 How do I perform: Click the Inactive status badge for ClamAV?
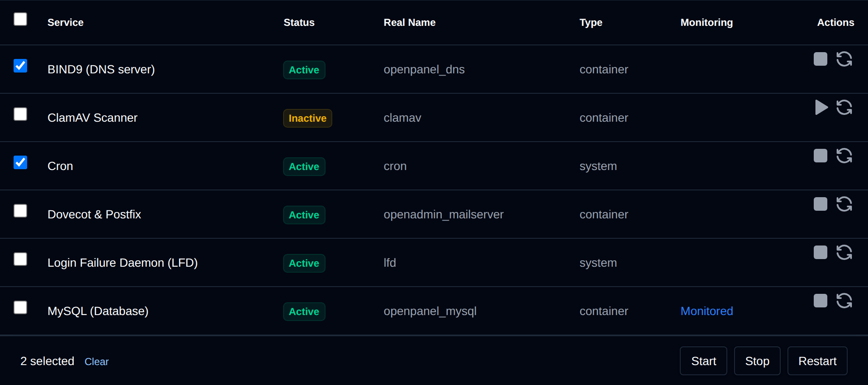point(308,118)
